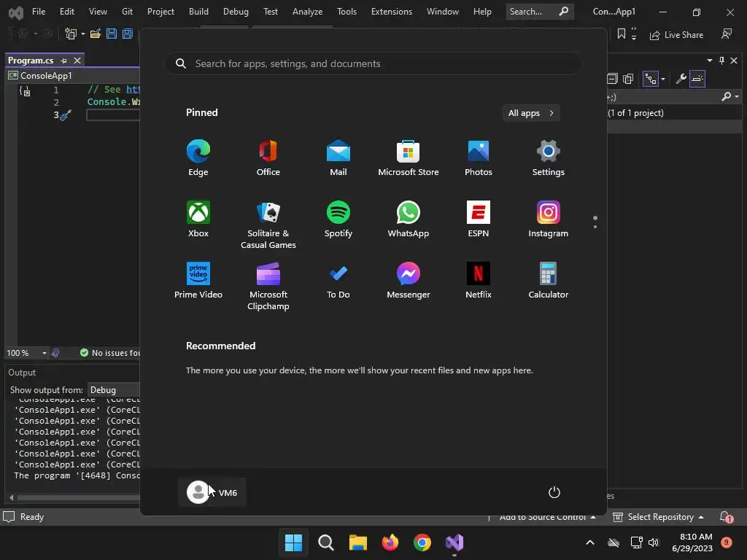Open File Explorer from taskbar
Screen dimensions: 747x560
tap(357, 542)
